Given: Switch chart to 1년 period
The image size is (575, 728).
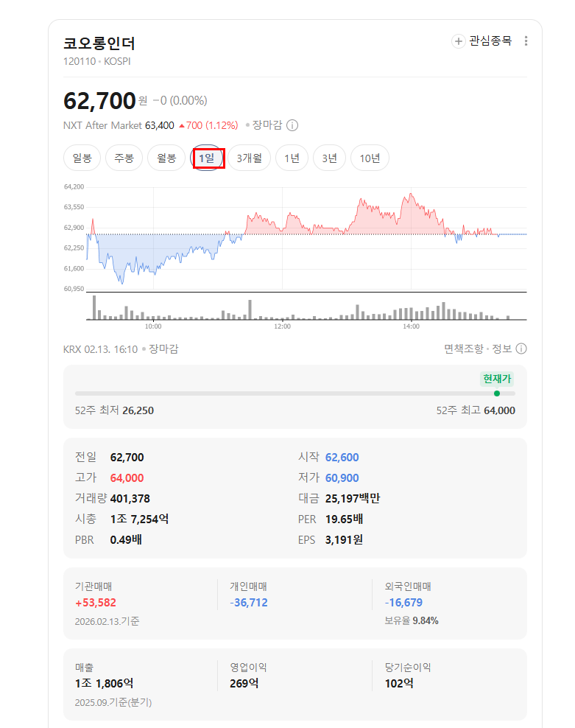Looking at the screenshot, I should 292,158.
